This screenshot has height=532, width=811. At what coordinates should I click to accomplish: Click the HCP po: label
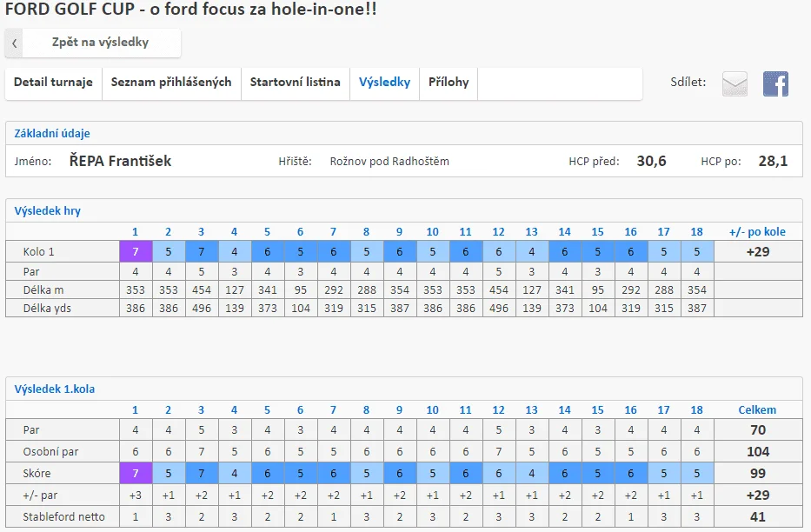pyautogui.click(x=721, y=162)
